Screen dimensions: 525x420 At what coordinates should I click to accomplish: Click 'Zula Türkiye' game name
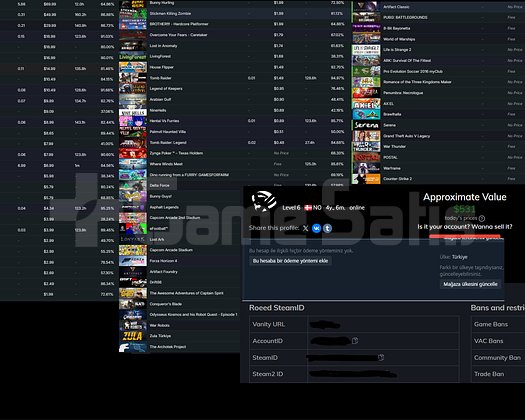pyautogui.click(x=160, y=336)
